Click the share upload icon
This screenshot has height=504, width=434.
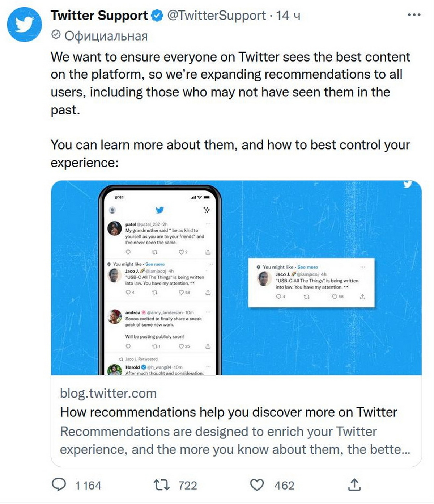click(354, 485)
